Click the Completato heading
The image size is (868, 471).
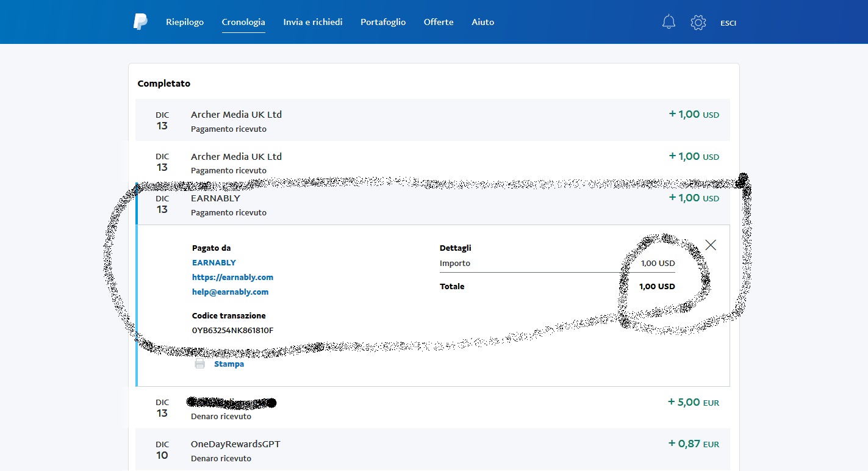click(164, 84)
